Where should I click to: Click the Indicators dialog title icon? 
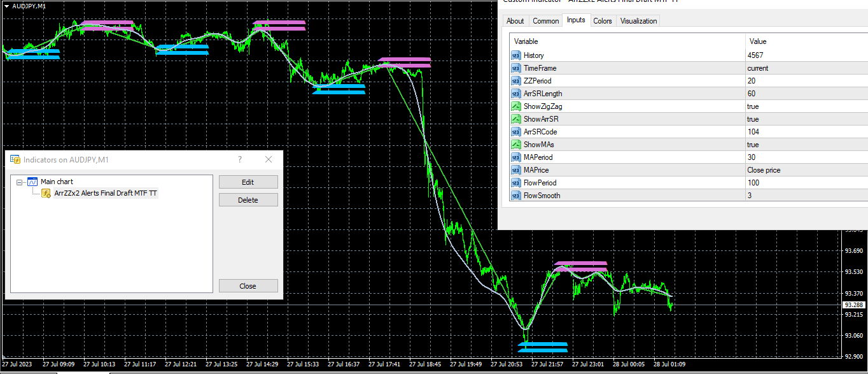(15, 159)
